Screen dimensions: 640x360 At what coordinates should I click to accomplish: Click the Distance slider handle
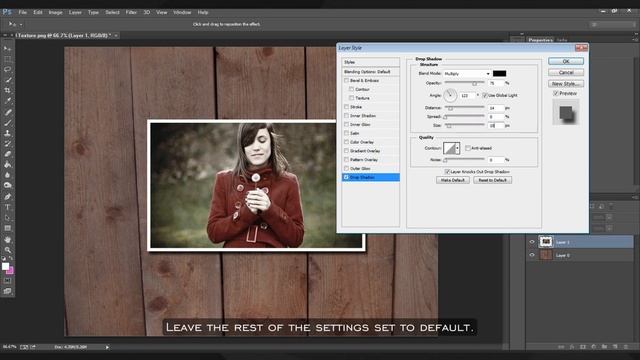(x=450, y=108)
